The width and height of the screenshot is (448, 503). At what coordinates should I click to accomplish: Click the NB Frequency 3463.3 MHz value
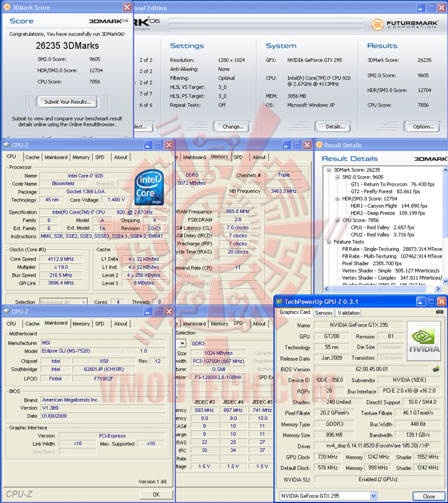284,191
